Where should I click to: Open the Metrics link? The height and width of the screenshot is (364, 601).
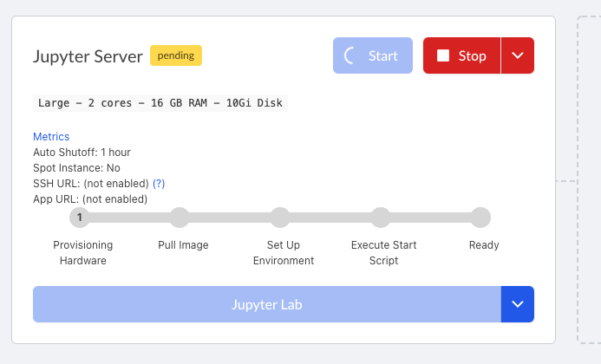coord(51,137)
